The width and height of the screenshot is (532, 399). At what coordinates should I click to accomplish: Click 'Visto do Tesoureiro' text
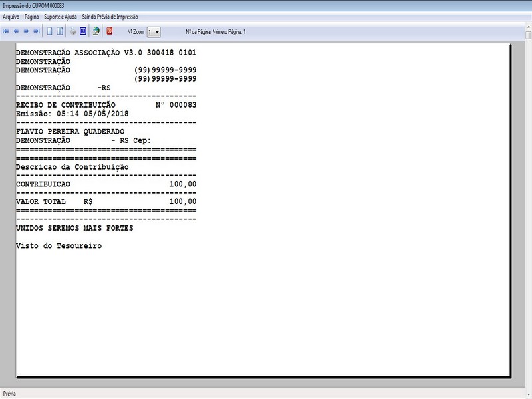[59, 245]
